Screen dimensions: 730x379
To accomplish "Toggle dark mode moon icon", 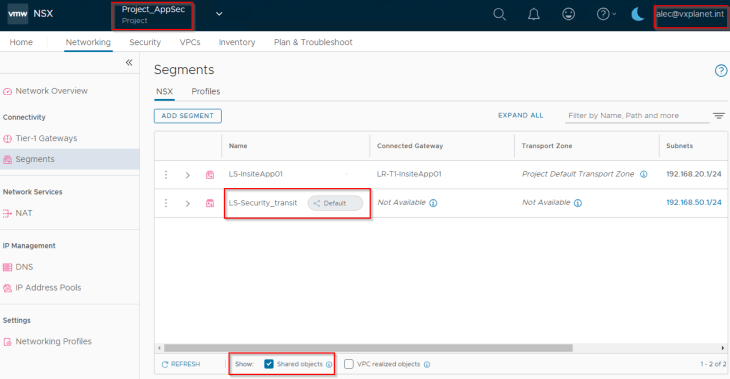I will tap(637, 14).
